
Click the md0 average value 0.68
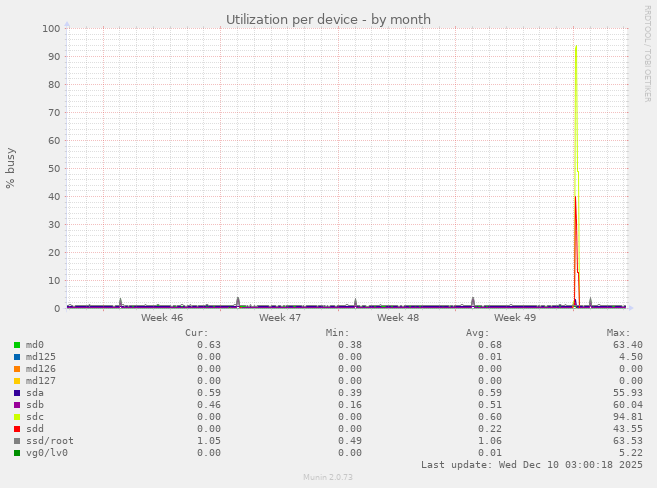pyautogui.click(x=490, y=345)
